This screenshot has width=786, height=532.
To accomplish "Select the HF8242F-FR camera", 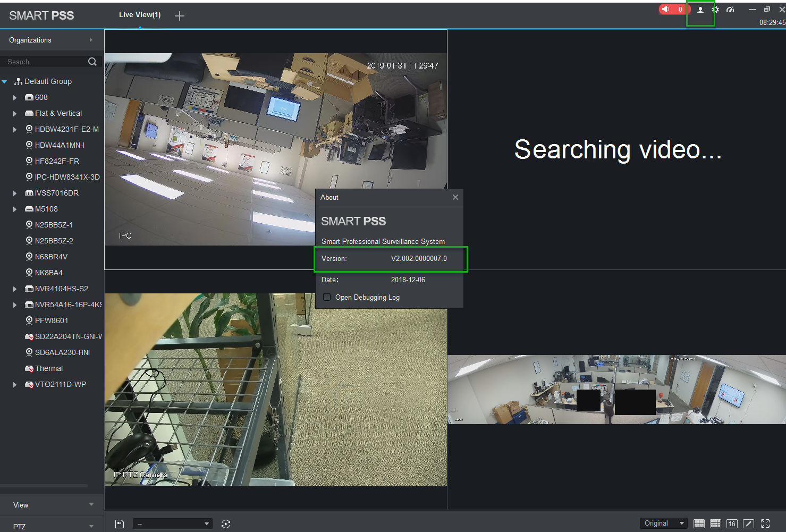I will pos(57,161).
